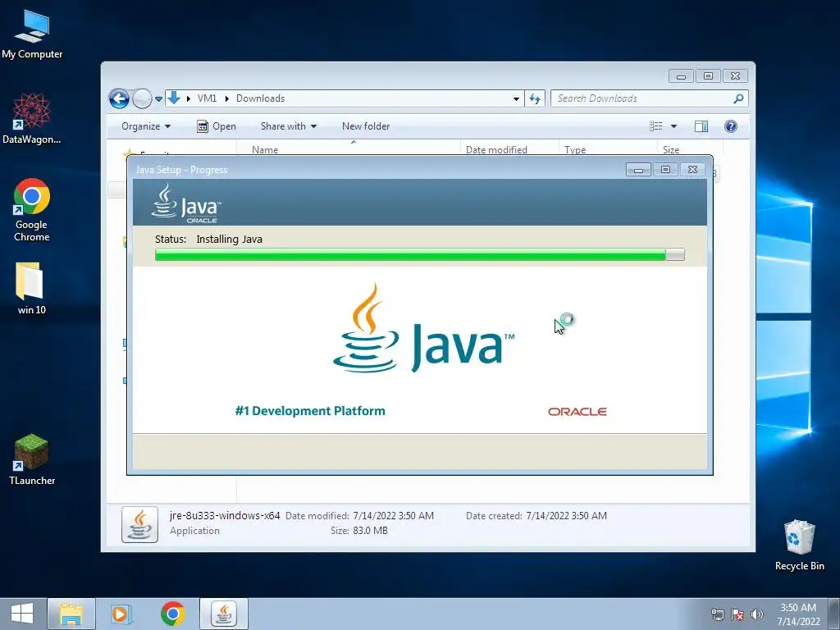This screenshot has height=630, width=840.
Task: Minimize the Java Setup window
Action: click(638, 170)
